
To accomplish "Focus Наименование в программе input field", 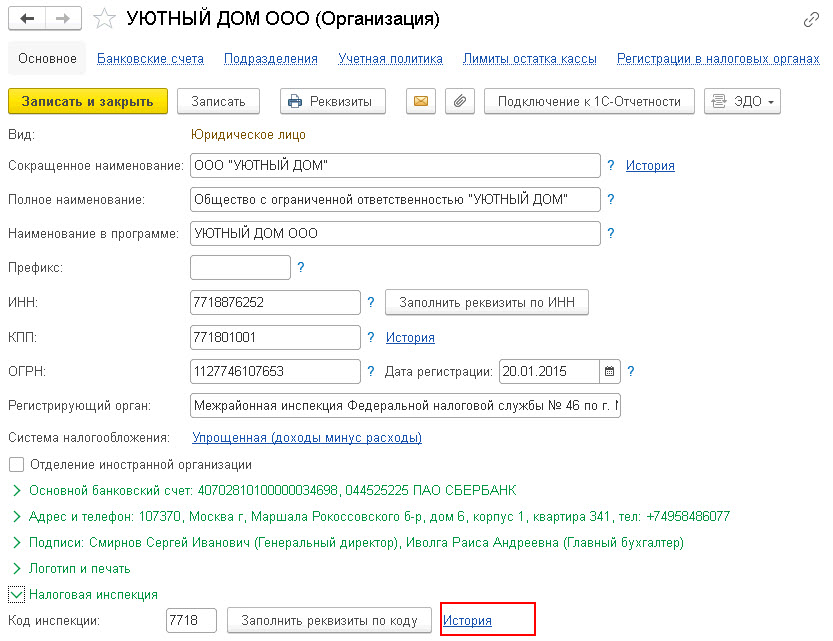I will (395, 233).
